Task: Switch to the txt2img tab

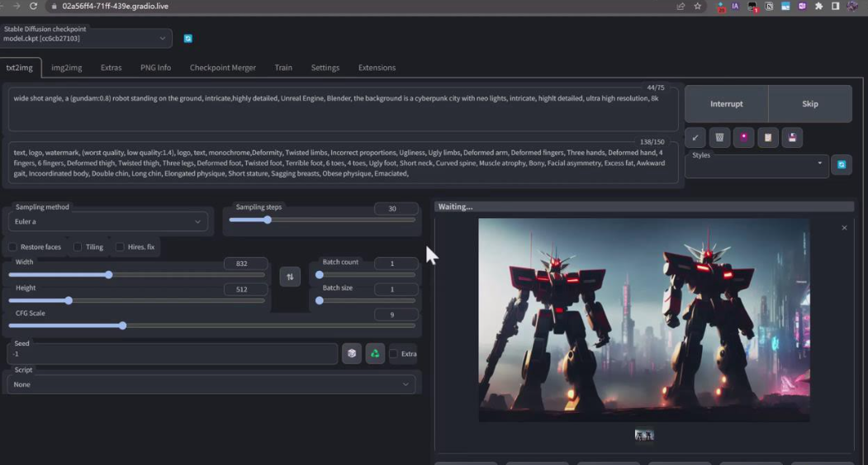Action: (x=19, y=68)
